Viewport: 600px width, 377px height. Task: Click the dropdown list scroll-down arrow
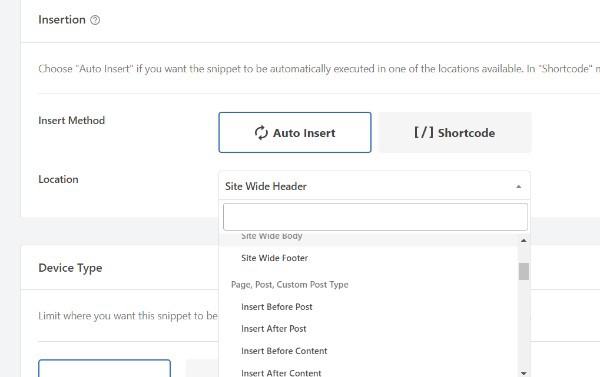click(523, 373)
